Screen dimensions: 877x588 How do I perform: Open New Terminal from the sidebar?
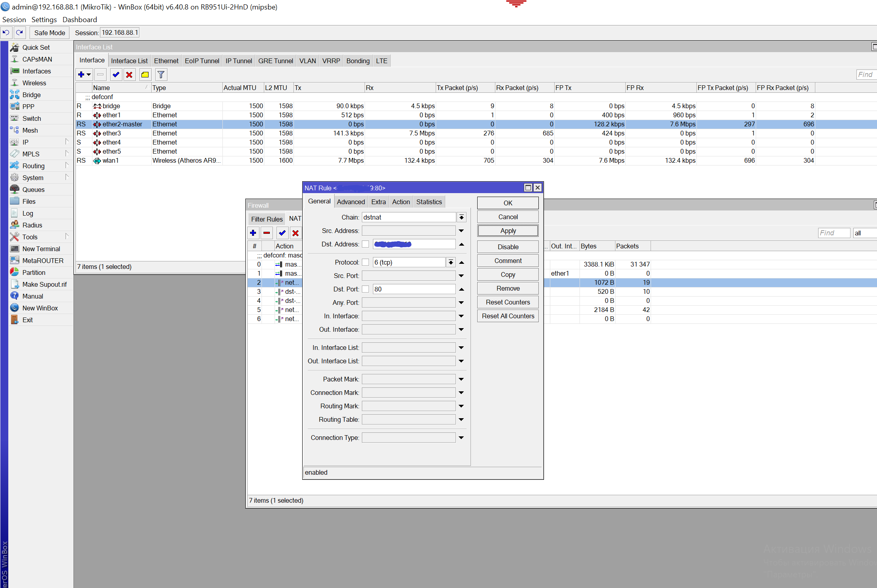point(41,249)
